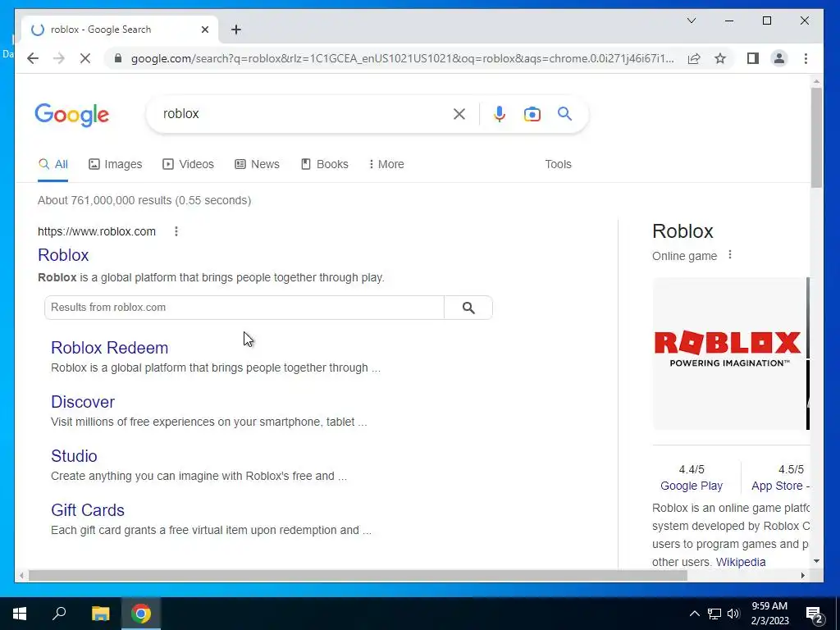The height and width of the screenshot is (630, 840).
Task: Open the Gift Cards sitelink
Action: point(88,510)
